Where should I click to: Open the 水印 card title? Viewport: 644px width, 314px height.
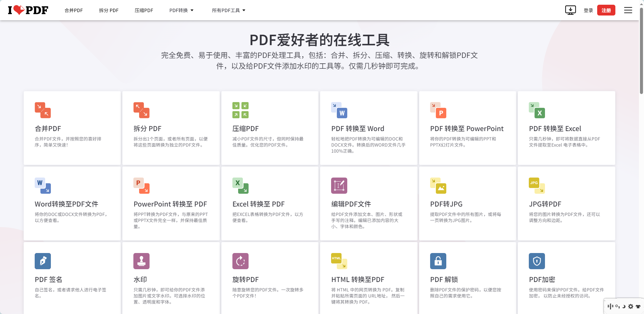tap(140, 280)
